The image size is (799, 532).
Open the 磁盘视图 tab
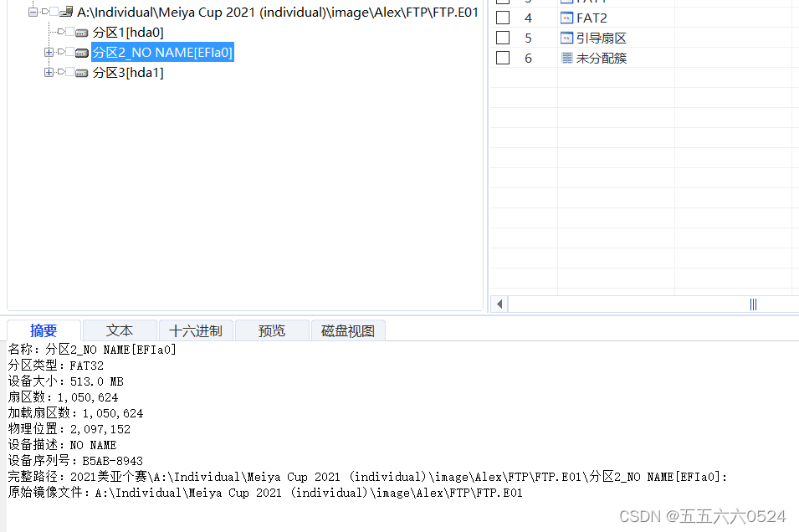click(348, 330)
